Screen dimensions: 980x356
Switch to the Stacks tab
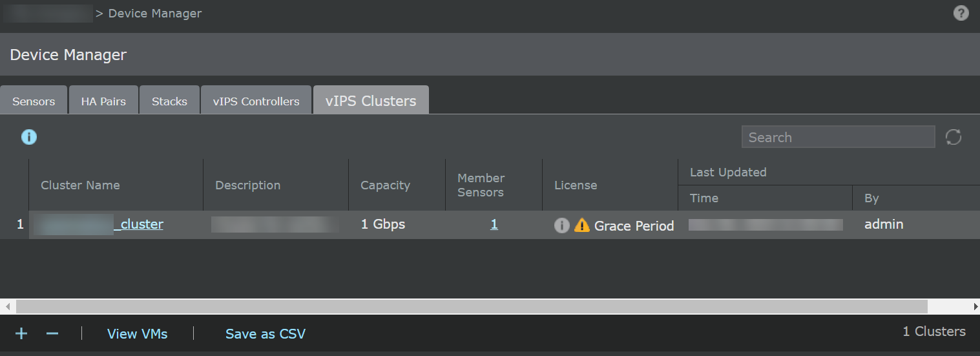click(169, 100)
